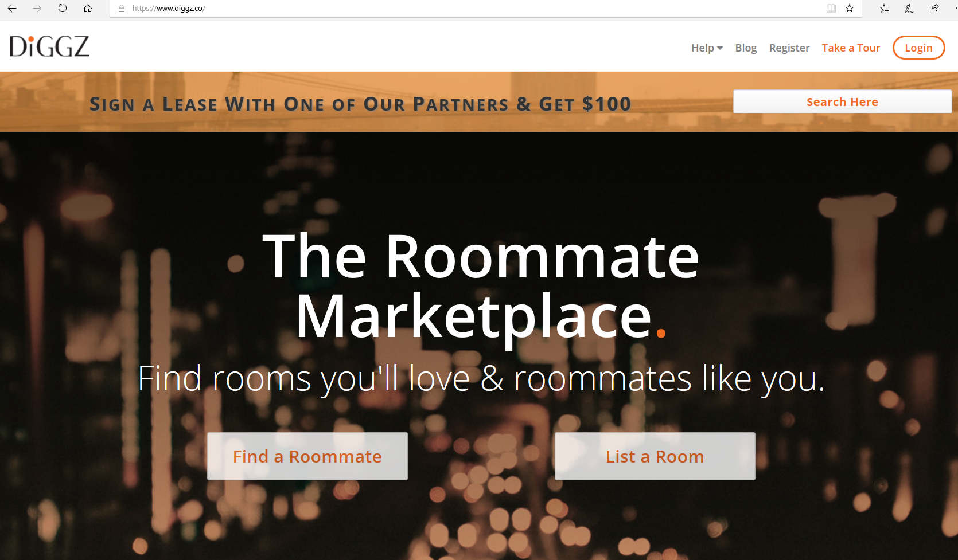Click the List a Room button

click(x=655, y=456)
